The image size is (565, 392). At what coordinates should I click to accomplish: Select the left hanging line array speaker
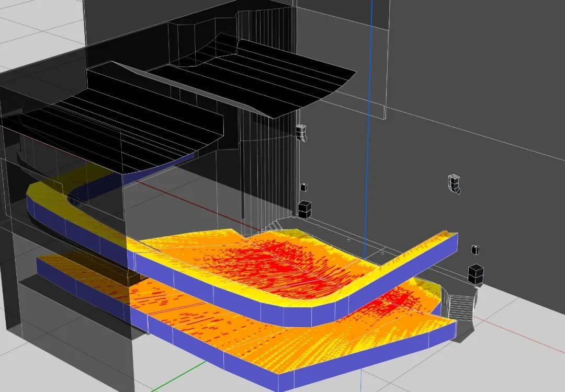(x=301, y=133)
